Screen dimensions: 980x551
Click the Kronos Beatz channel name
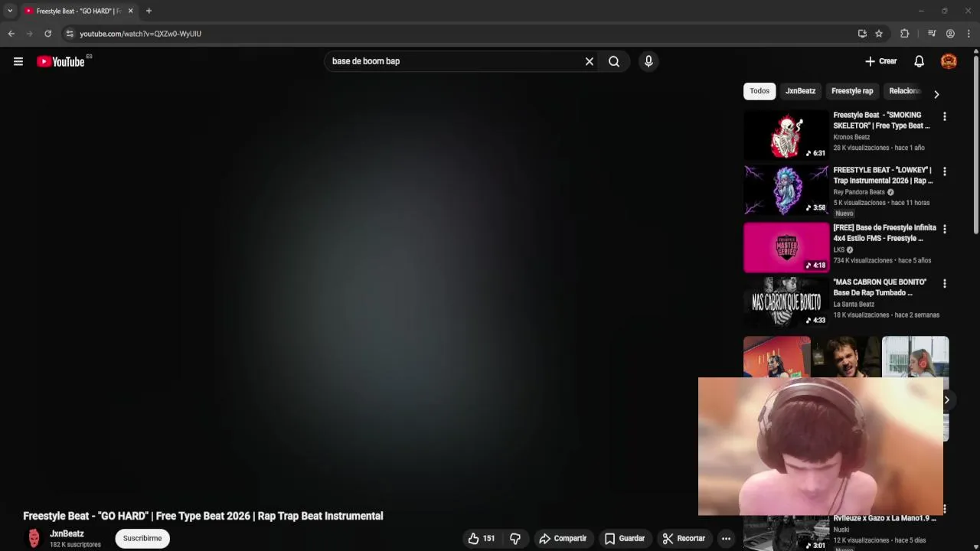(851, 137)
